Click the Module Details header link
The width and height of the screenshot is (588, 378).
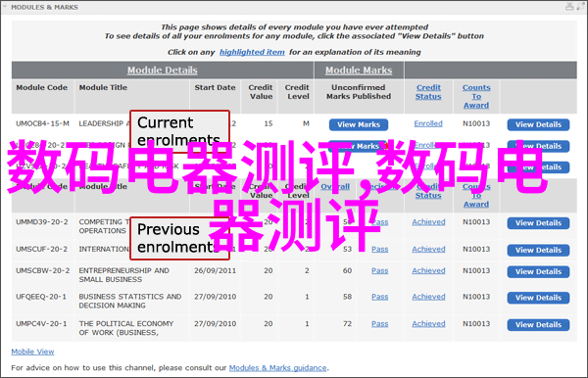162,71
